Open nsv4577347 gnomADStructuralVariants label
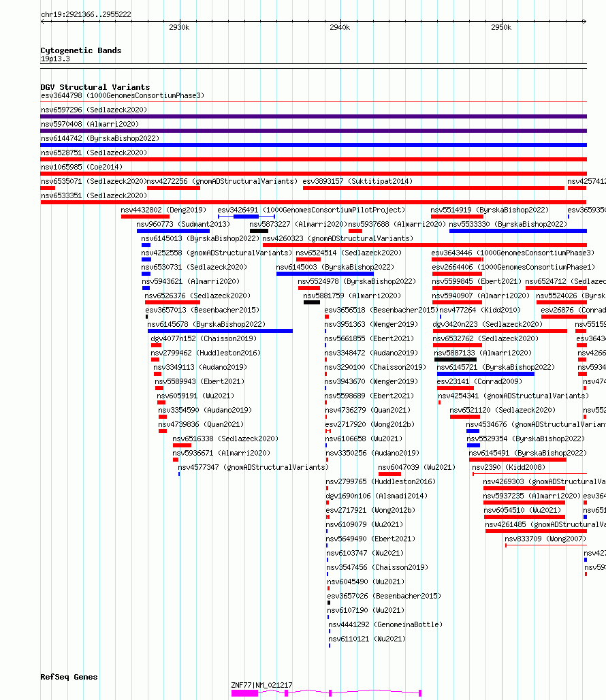The height and width of the screenshot is (700, 606). pos(253,467)
